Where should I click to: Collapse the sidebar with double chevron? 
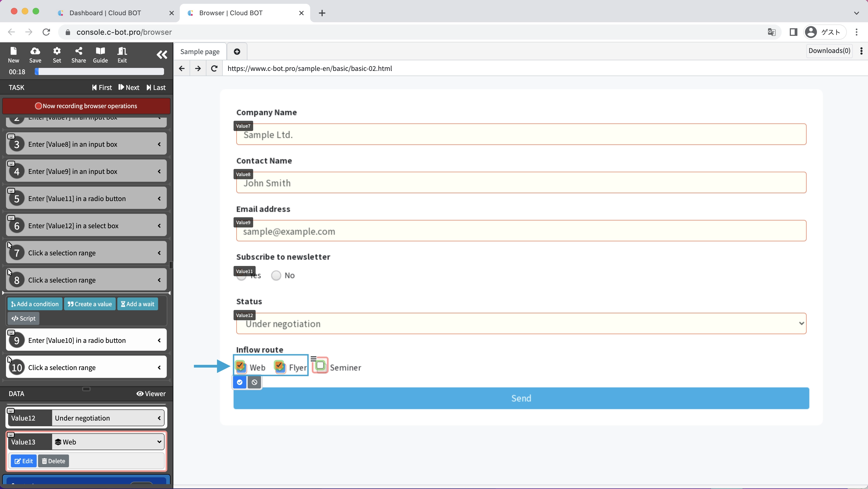tap(162, 55)
